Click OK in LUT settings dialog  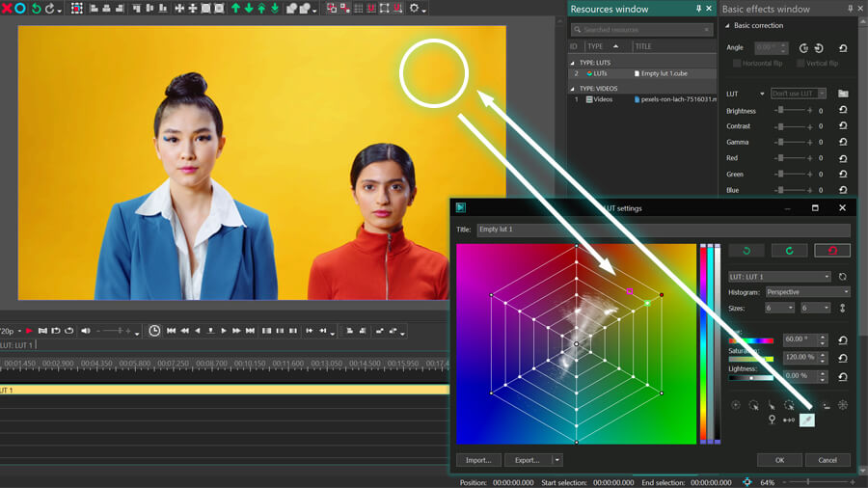tap(779, 460)
